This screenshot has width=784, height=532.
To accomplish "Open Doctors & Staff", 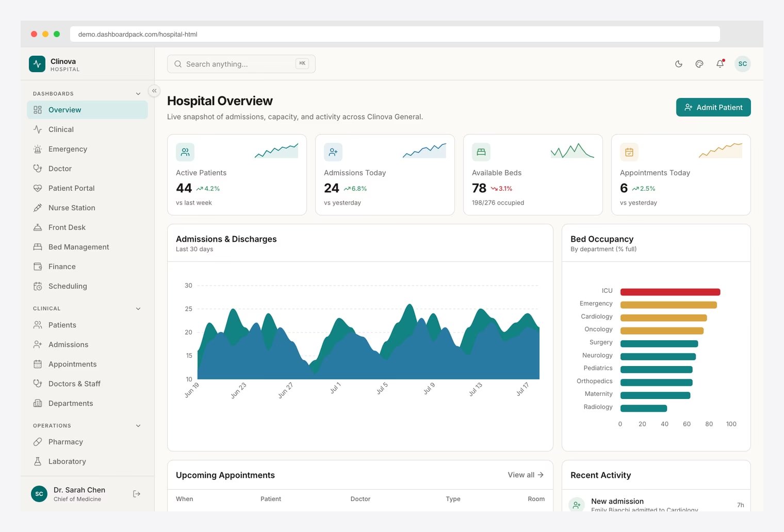I will pyautogui.click(x=87, y=384).
